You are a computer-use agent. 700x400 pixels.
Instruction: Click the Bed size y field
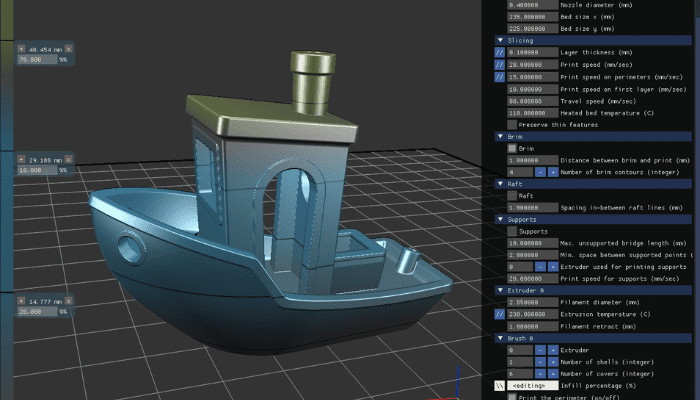(533, 29)
